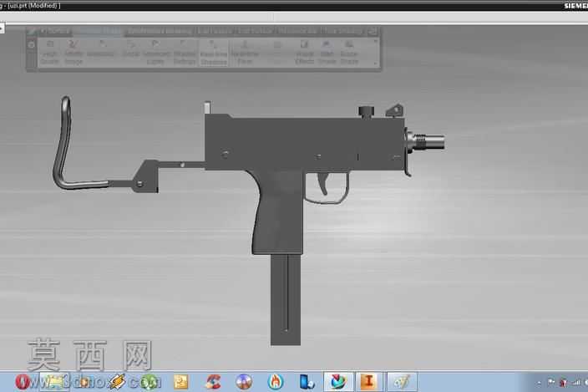Select the highlighted tab of the floating toolbar
This screenshot has width=588, height=392.
pos(98,31)
